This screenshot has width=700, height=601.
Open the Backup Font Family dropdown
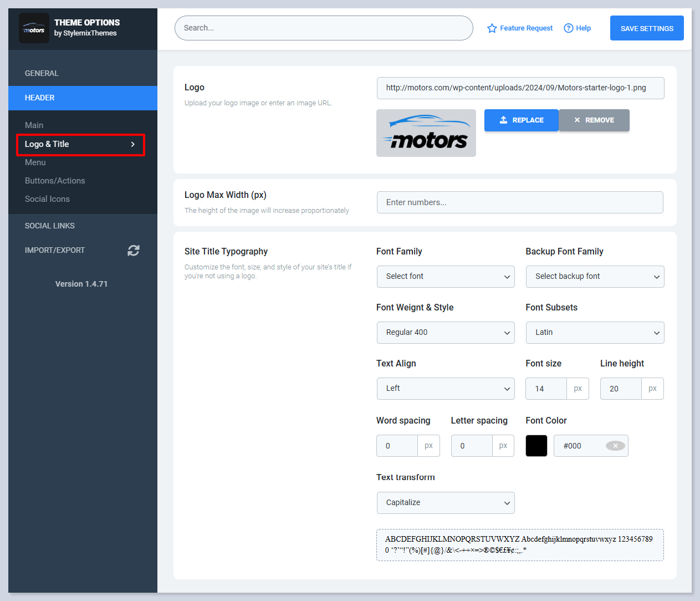595,277
